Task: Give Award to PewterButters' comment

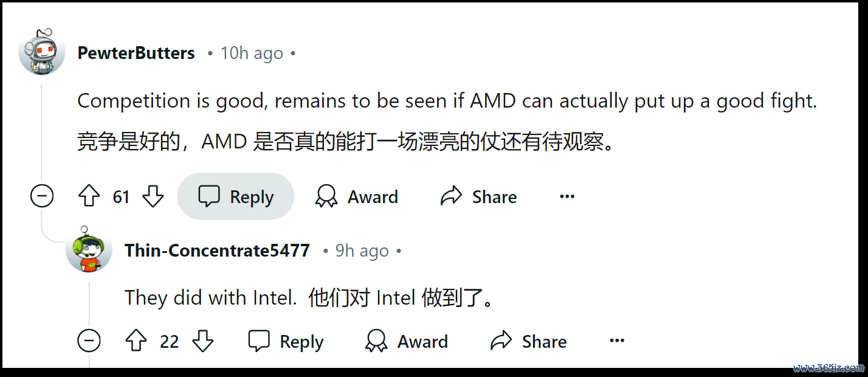Action: [357, 196]
